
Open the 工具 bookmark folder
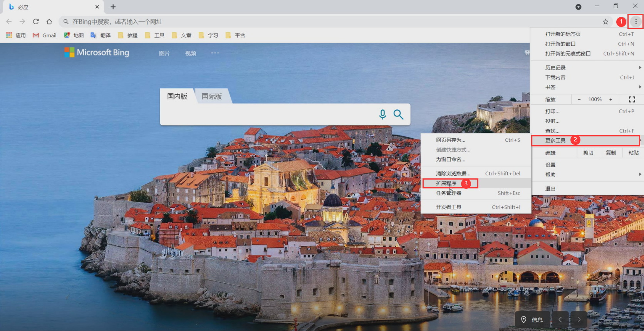coord(154,35)
